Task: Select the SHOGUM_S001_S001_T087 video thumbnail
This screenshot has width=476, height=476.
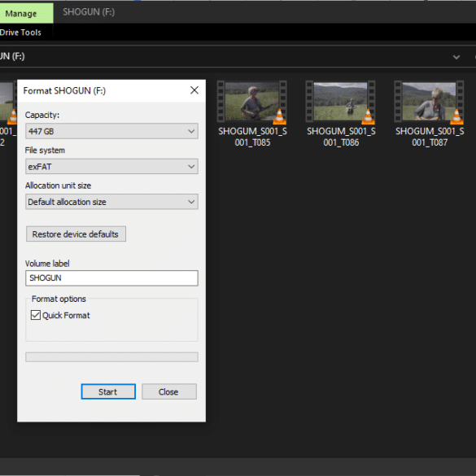Action: click(x=430, y=102)
